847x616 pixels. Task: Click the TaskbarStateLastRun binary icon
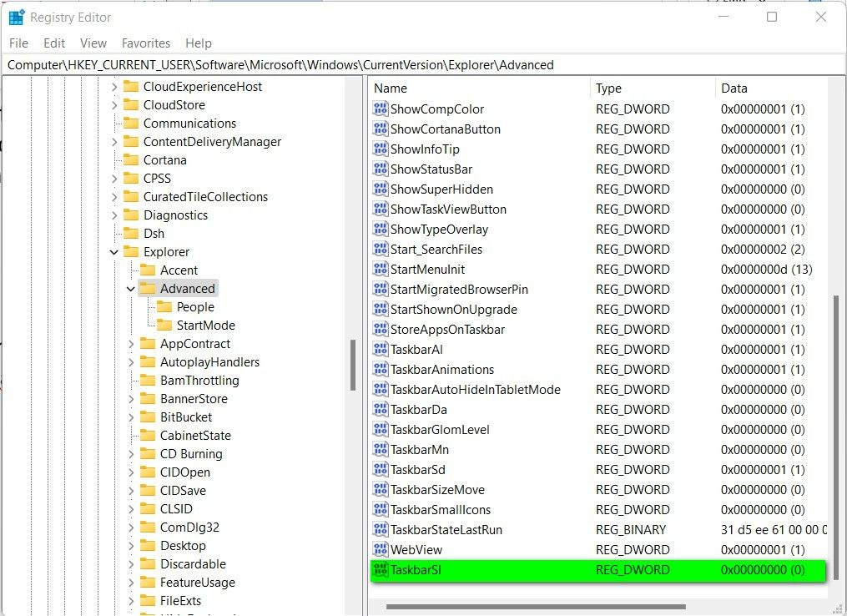coord(381,529)
